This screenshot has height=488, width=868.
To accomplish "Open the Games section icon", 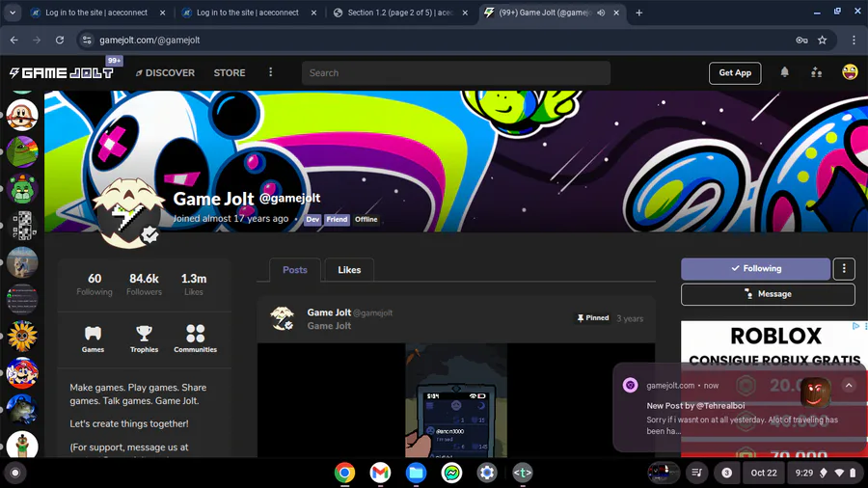I will [x=93, y=339].
